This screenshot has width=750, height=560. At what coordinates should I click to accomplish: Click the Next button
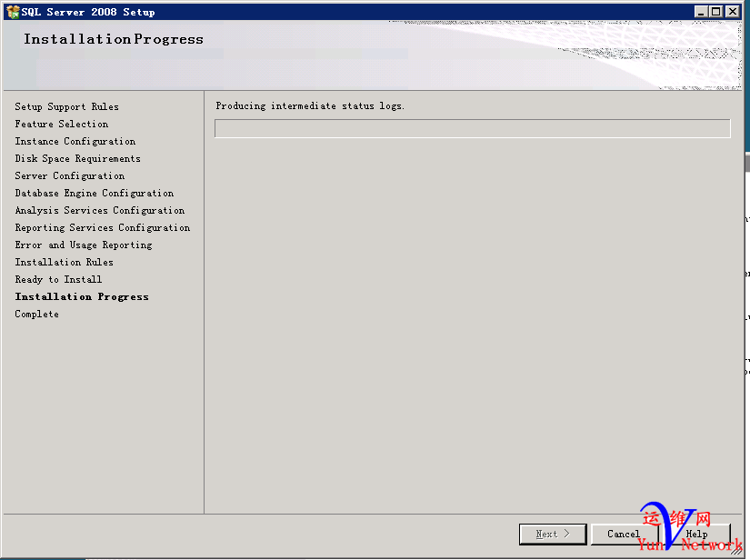pyautogui.click(x=553, y=534)
